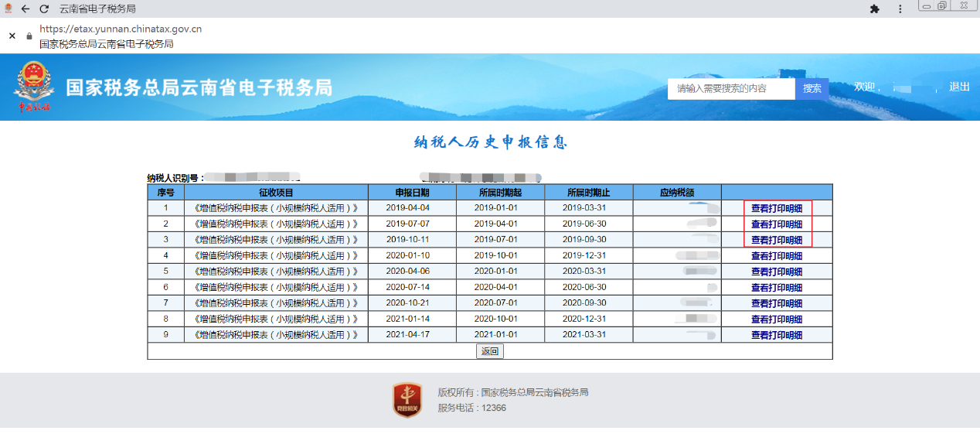Click declaration date 2020-01-10
The height and width of the screenshot is (434, 980).
[407, 255]
